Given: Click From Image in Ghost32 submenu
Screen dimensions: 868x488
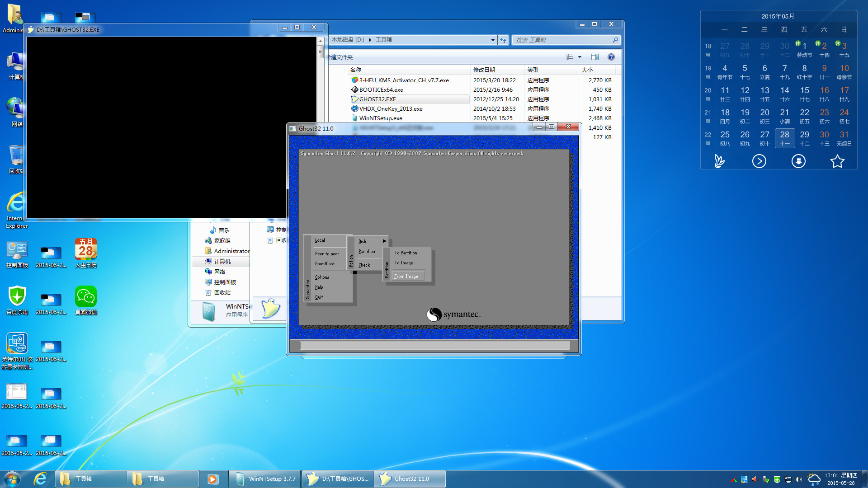Looking at the screenshot, I should [406, 276].
